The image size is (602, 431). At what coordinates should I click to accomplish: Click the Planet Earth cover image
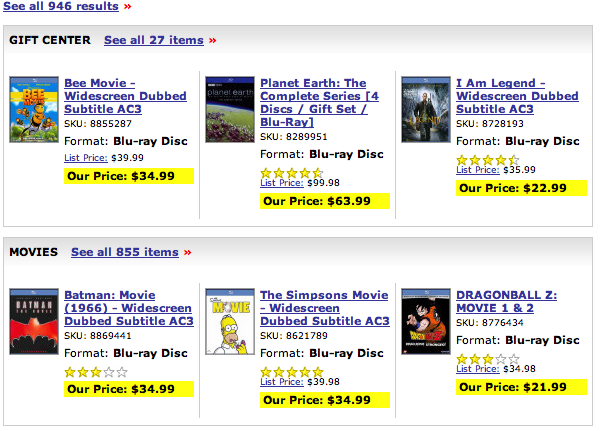tap(229, 109)
